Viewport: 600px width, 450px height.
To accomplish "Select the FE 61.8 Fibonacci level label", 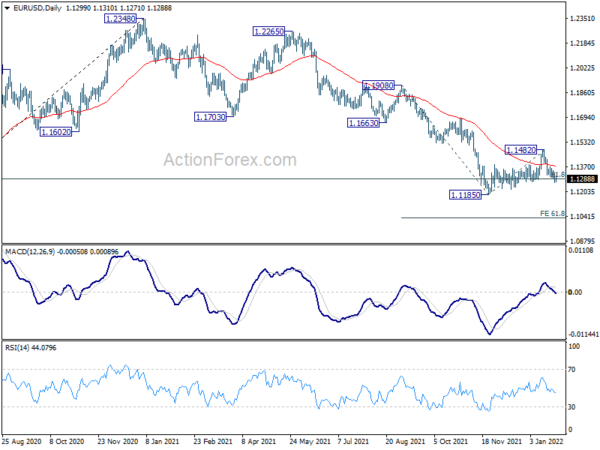I will 552,213.
